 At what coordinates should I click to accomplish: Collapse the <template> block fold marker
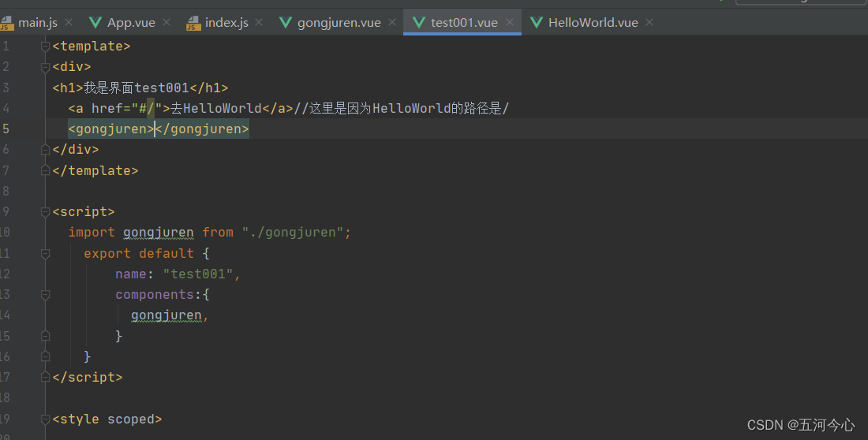coord(46,47)
